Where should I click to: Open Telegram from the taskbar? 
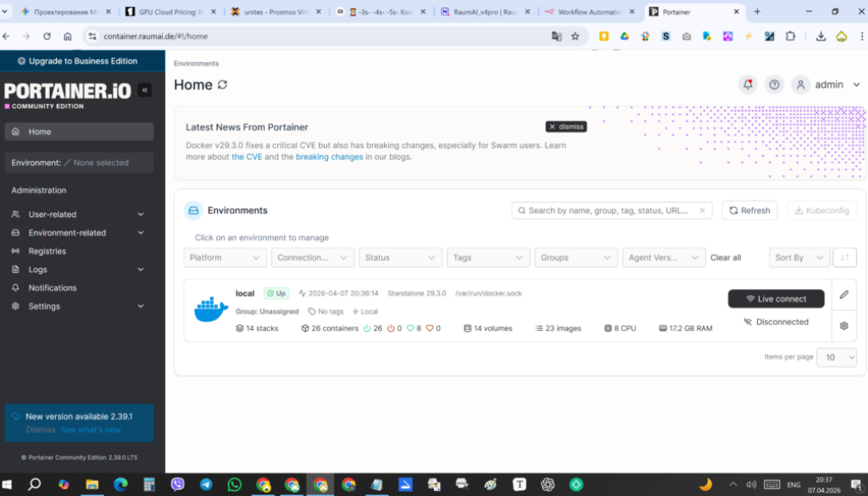[206, 484]
